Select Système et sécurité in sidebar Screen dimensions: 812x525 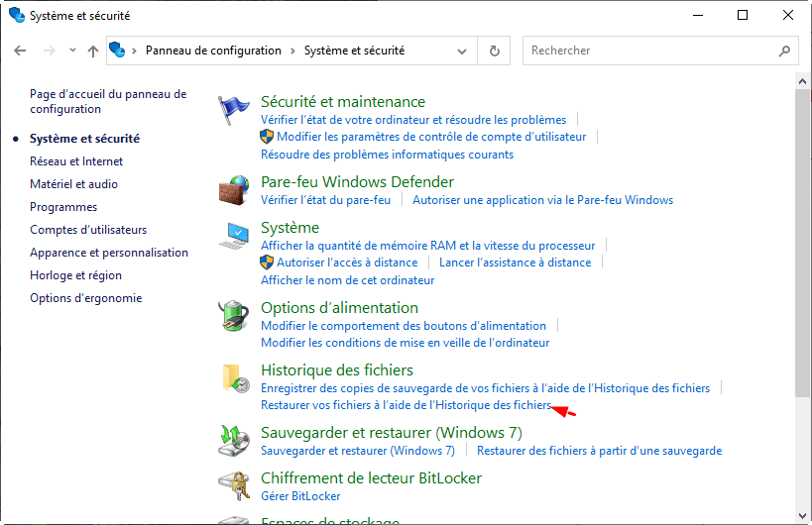(x=84, y=139)
